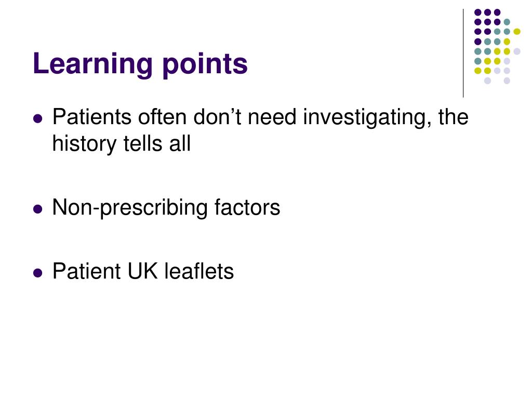Click the leftmost yellow dot in seventh dot row
532x399 pixels.
(x=478, y=71)
